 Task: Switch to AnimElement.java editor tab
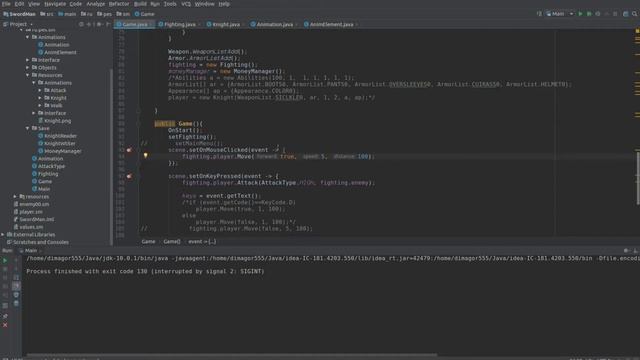point(331,24)
